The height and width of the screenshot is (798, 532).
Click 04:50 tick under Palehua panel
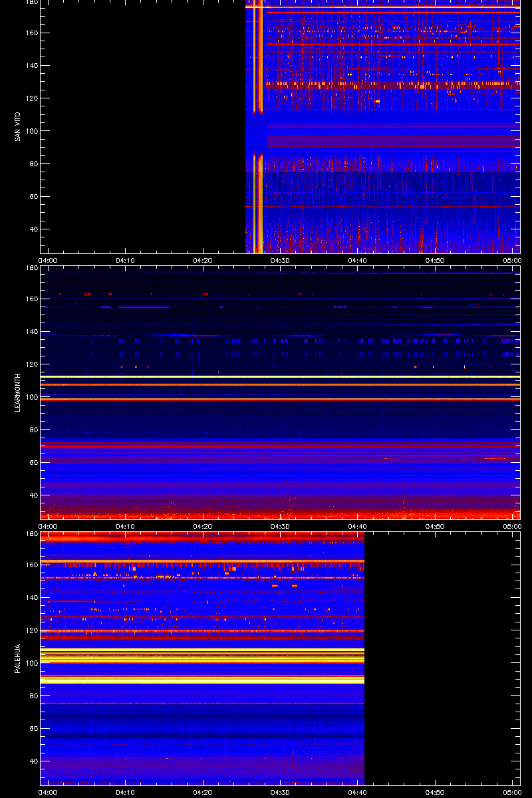[435, 792]
